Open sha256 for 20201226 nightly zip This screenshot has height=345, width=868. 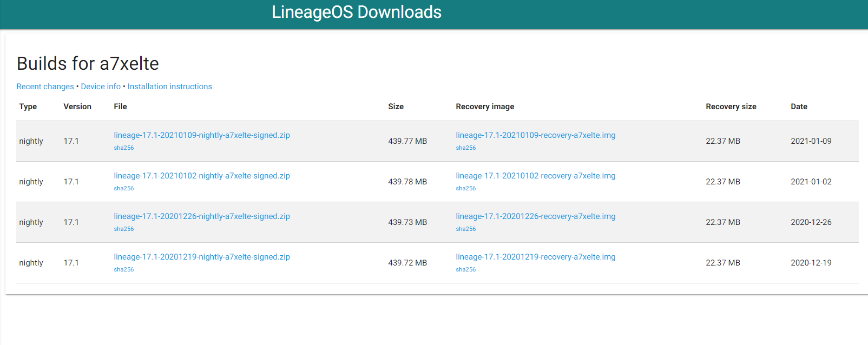point(124,229)
